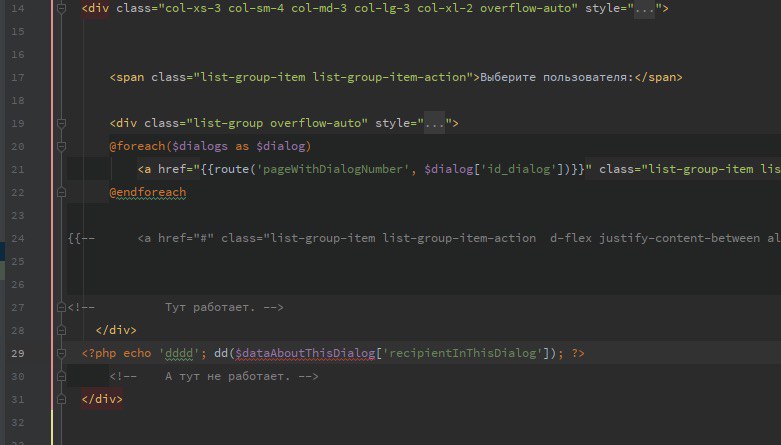781x445 pixels.
Task: Click the {{-- Blade comment opener on line 24
Action: coord(81,238)
